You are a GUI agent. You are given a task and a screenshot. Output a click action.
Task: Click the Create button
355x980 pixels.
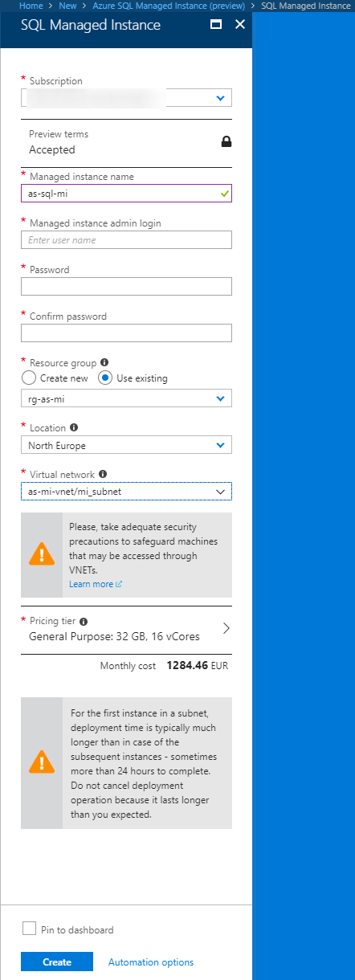pos(57,962)
